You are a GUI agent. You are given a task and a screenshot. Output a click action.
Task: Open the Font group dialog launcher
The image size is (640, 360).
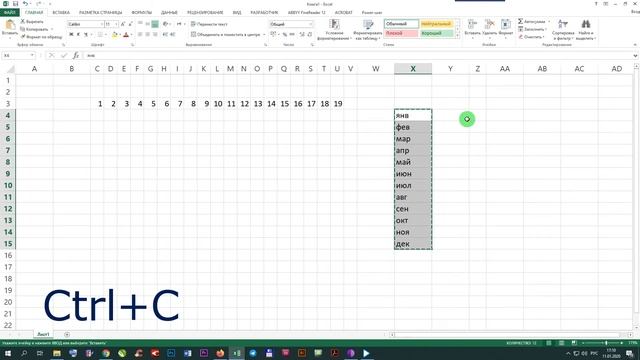tap(133, 44)
